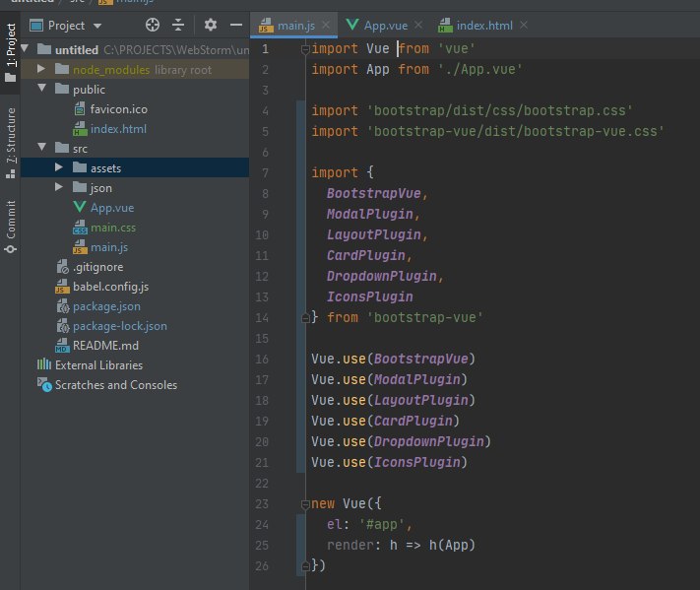Expand the node_modules folder arrow
Image resolution: width=700 pixels, height=590 pixels.
pos(41,68)
